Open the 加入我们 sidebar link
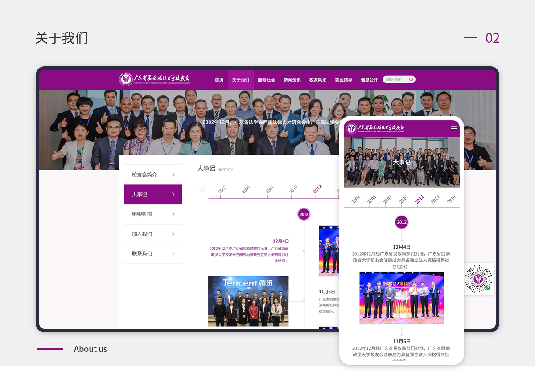This screenshot has width=535, height=392. pyautogui.click(x=142, y=234)
